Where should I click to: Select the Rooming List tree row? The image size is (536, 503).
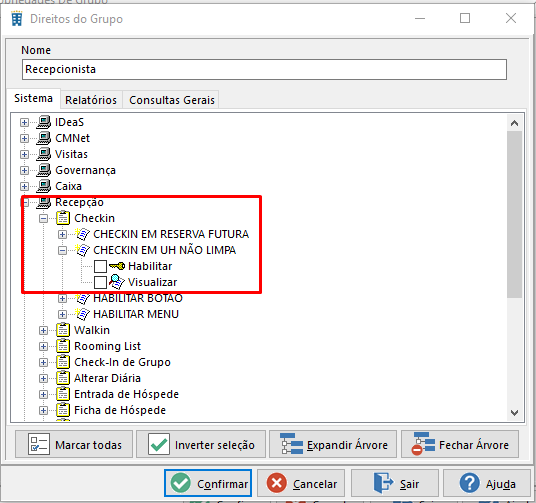tap(107, 346)
